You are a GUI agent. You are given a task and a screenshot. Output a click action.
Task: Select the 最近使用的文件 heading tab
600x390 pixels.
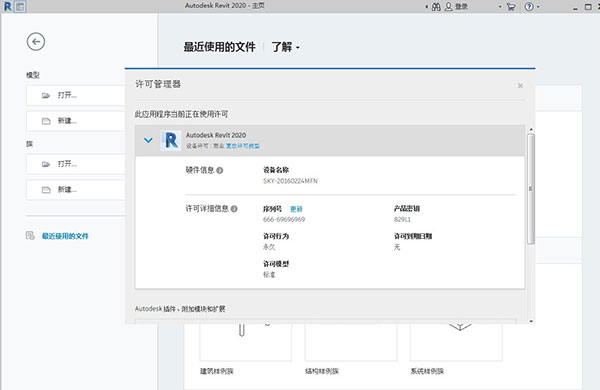[220, 47]
